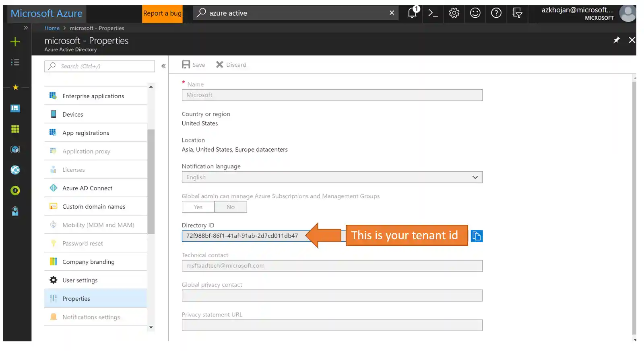
Task: Open App Services globe icon in sidebar
Action: point(15,170)
